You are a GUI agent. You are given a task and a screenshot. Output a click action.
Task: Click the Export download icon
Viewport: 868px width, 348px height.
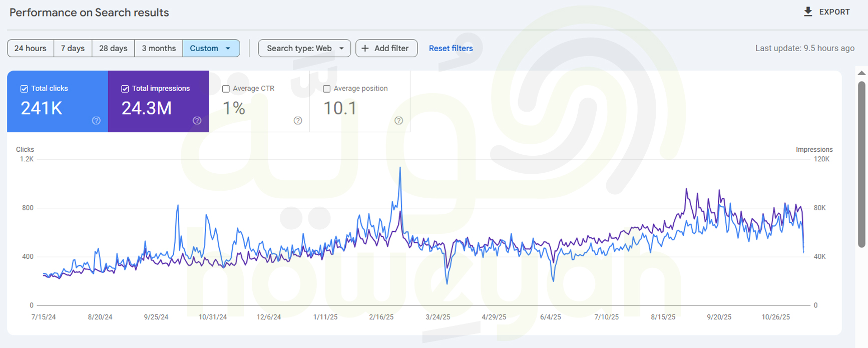coord(808,12)
